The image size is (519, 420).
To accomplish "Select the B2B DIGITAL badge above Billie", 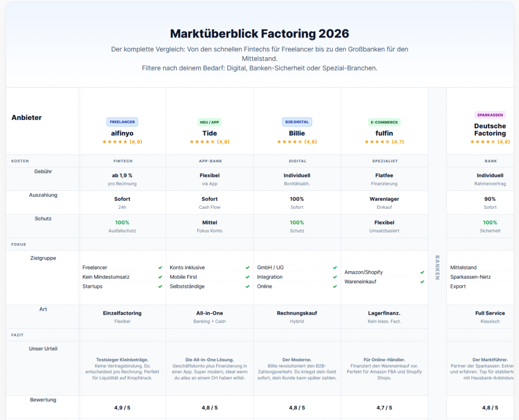I will [297, 122].
